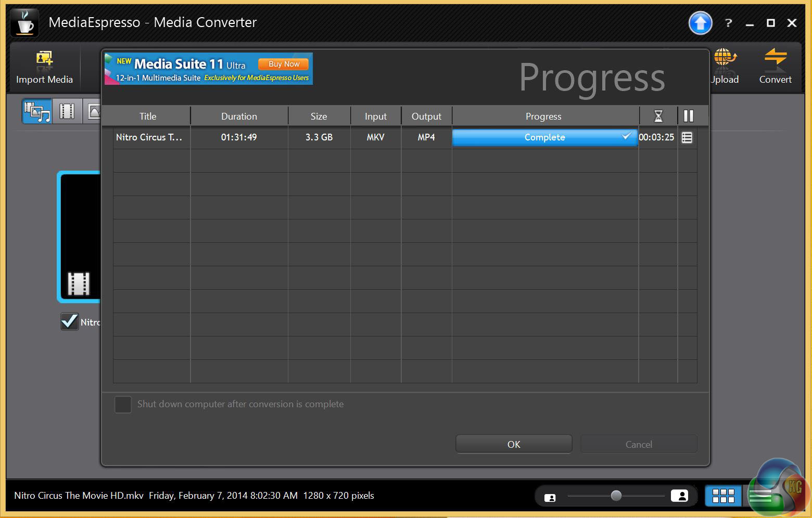The image size is (812, 518).
Task: Show all media filter icon
Action: pyautogui.click(x=37, y=111)
